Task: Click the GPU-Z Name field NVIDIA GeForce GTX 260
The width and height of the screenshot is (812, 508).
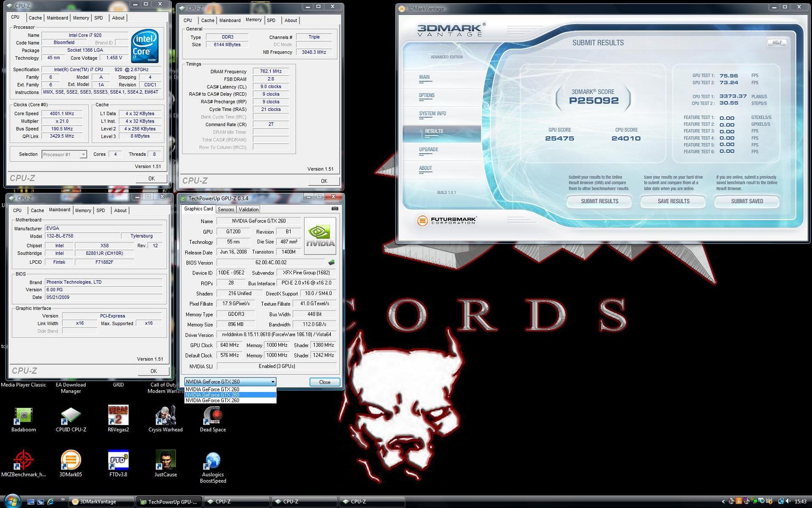Action: point(259,221)
